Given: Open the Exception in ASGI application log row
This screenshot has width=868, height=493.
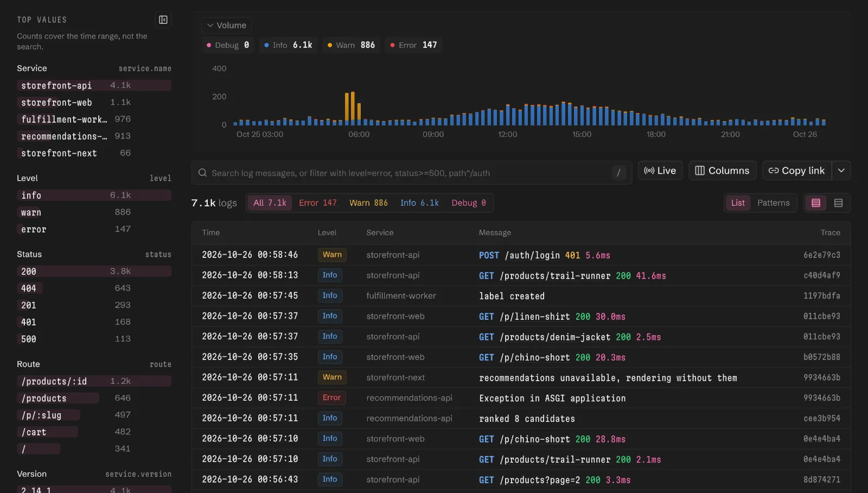Looking at the screenshot, I should point(521,398).
